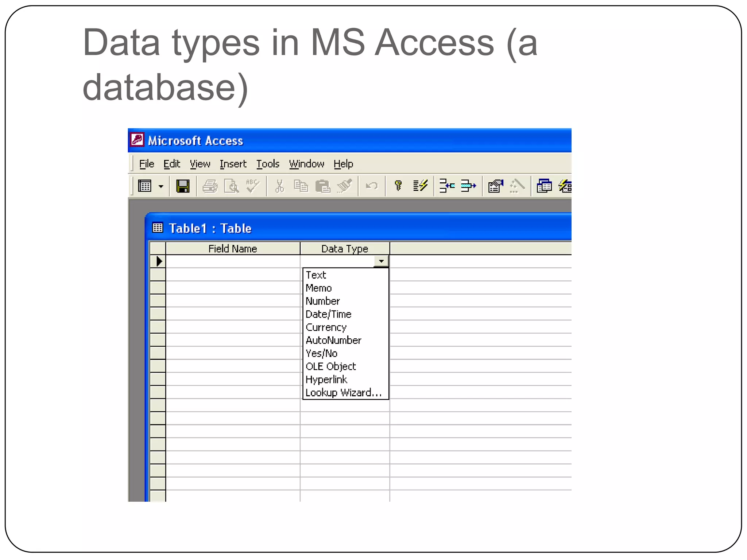
Task: Click the Primary Key icon
Action: click(398, 186)
